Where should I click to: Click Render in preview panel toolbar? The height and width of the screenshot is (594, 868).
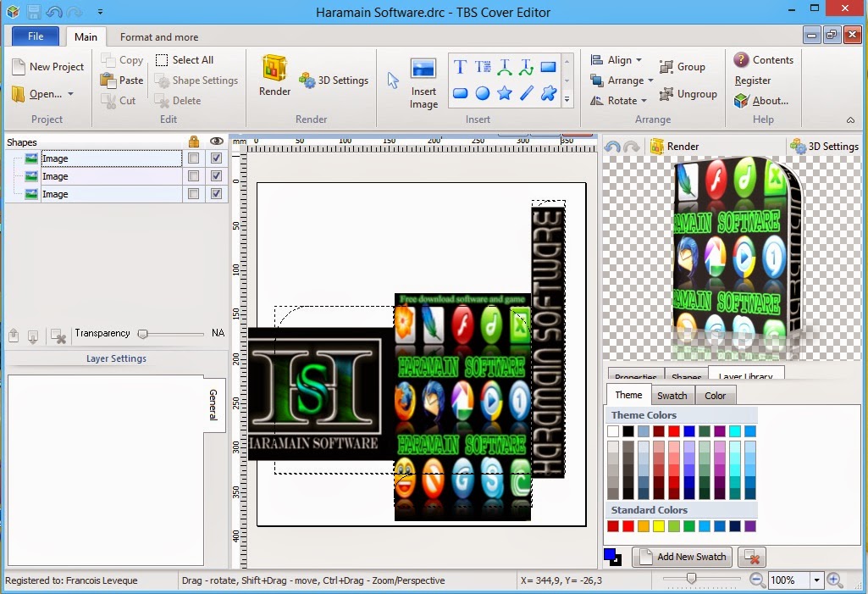[675, 147]
